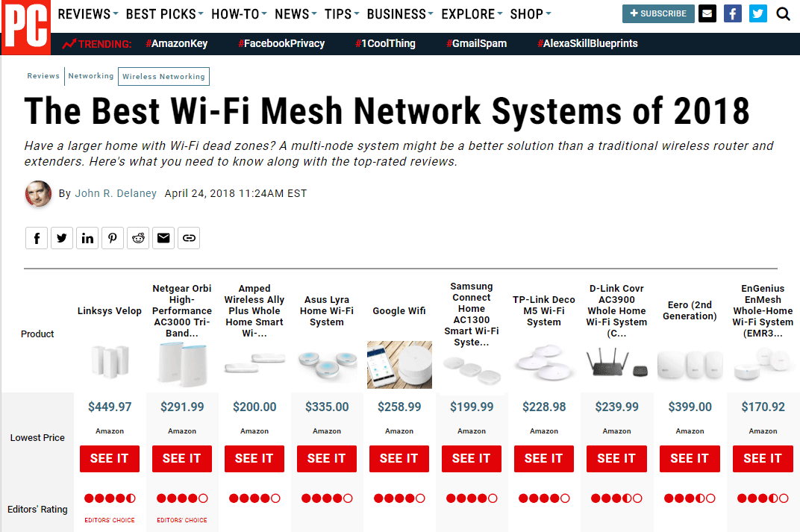Open the #AmazonKey trending topic

(177, 44)
